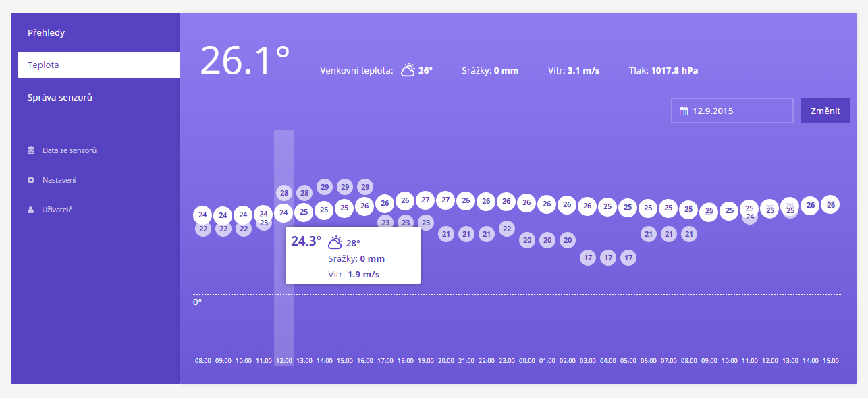Screen dimensions: 868x398
Task: Click the gear icon next to Nastavení
Action: (31, 180)
